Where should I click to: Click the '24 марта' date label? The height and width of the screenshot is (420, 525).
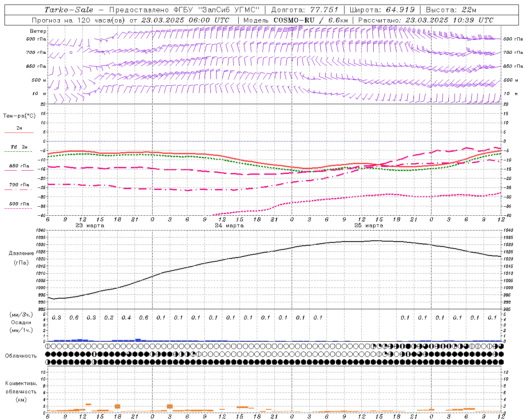point(229,226)
